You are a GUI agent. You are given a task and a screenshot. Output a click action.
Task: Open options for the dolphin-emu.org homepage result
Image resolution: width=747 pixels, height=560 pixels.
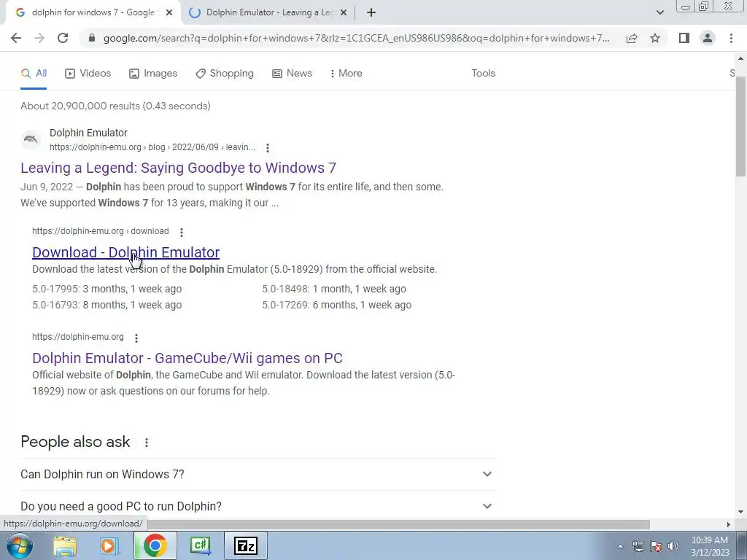tap(136, 338)
